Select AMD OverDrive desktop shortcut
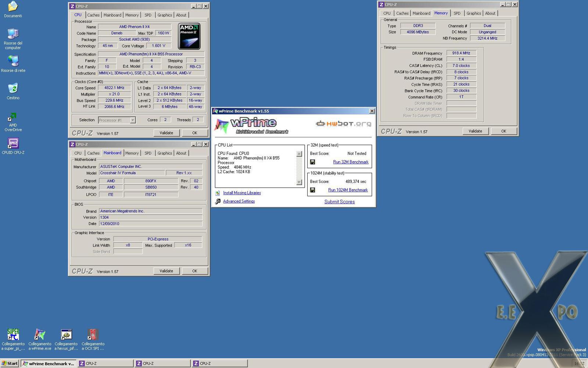Screen dimensions: 588x368 pos(13,116)
